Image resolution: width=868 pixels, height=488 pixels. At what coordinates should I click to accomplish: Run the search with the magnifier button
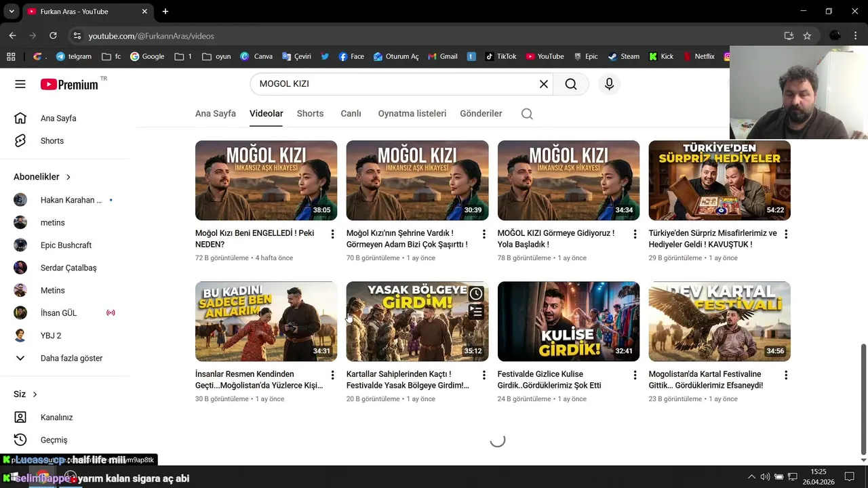pyautogui.click(x=571, y=84)
